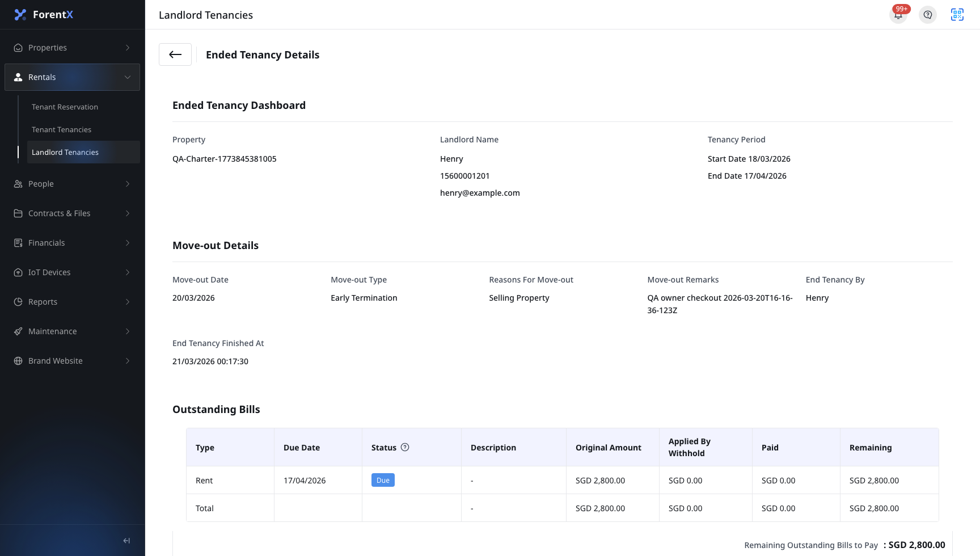Image resolution: width=980 pixels, height=556 pixels.
Task: Click Early Termination move-out type
Action: (x=364, y=298)
